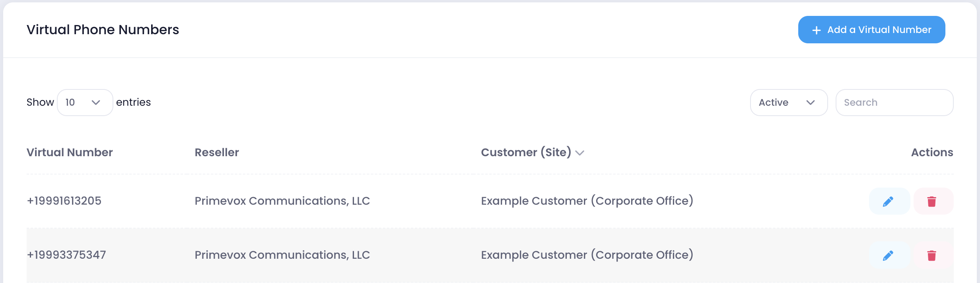
Task: Click the Add a Virtual Number button
Action: pos(871,30)
